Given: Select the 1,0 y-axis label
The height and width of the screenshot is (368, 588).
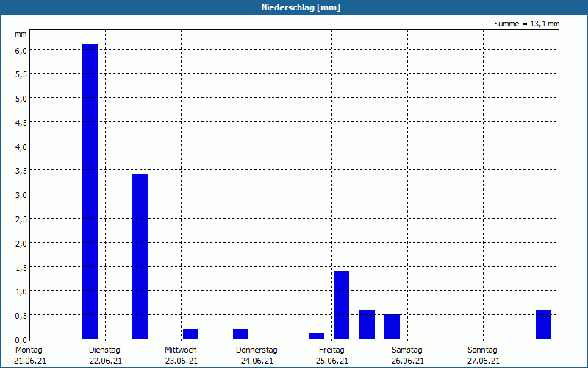Looking at the screenshot, I should click(x=21, y=291).
